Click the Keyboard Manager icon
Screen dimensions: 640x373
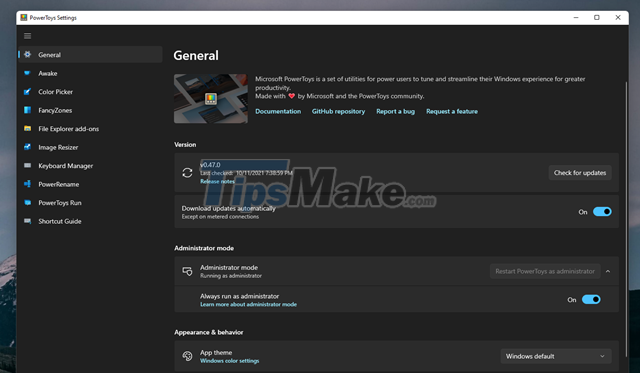pos(27,165)
